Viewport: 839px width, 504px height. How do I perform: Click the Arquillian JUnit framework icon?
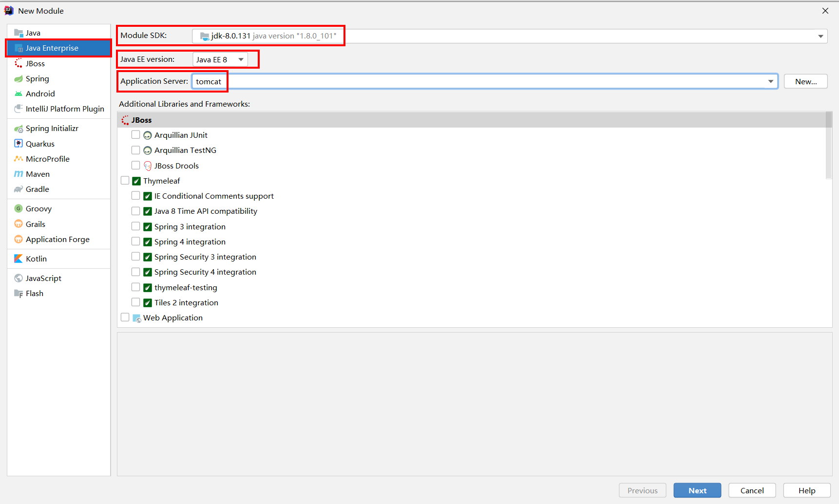point(148,135)
